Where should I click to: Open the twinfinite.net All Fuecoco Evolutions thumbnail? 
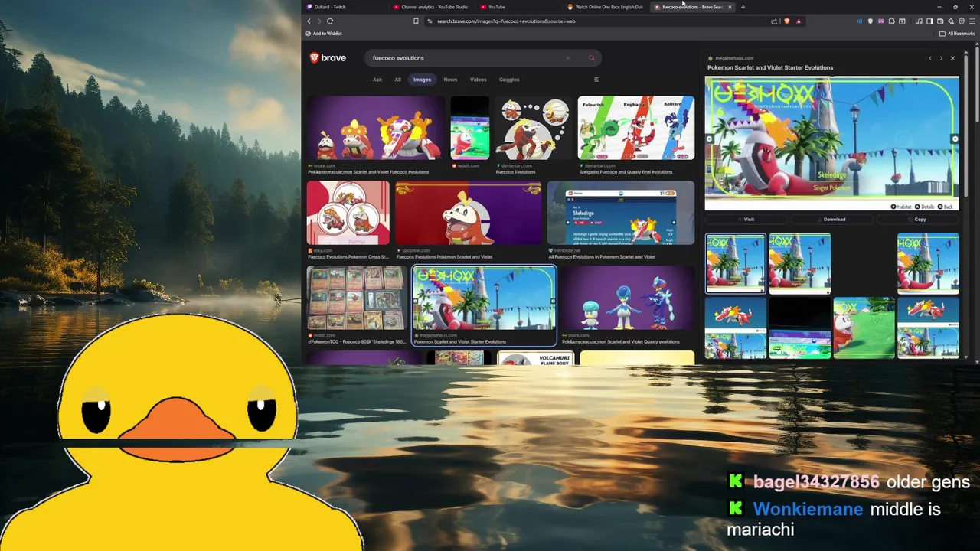[x=621, y=213]
